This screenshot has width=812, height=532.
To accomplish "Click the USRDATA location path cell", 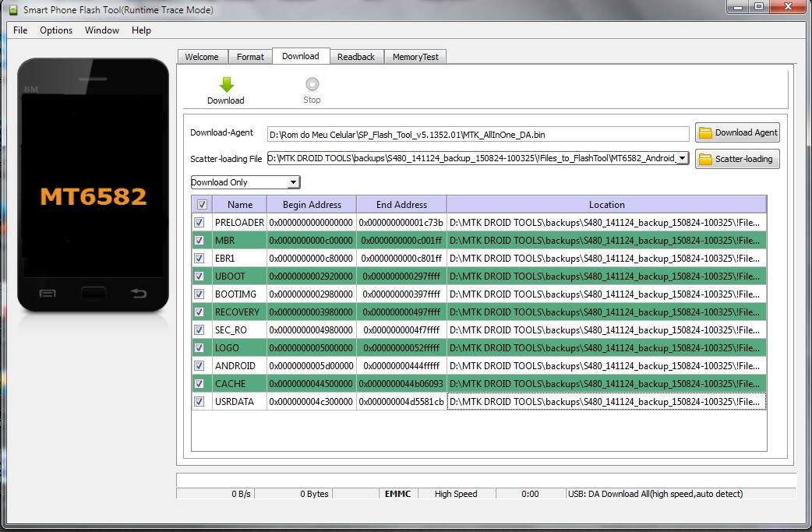I will pos(606,402).
